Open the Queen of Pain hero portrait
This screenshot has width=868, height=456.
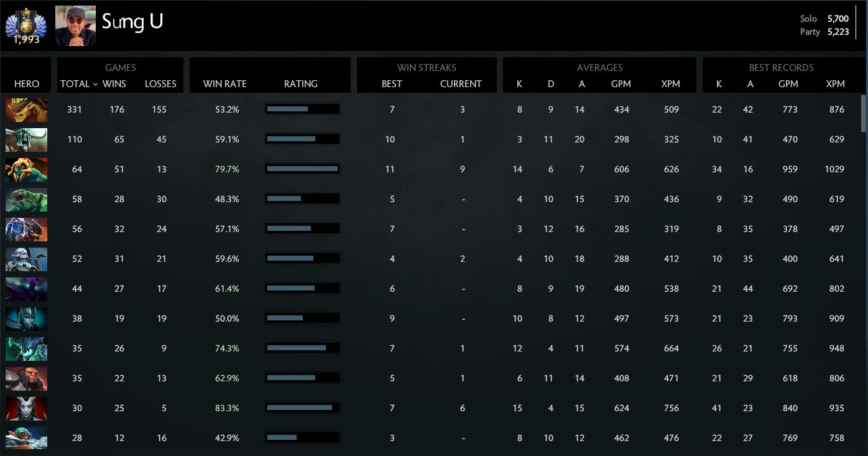(x=26, y=408)
